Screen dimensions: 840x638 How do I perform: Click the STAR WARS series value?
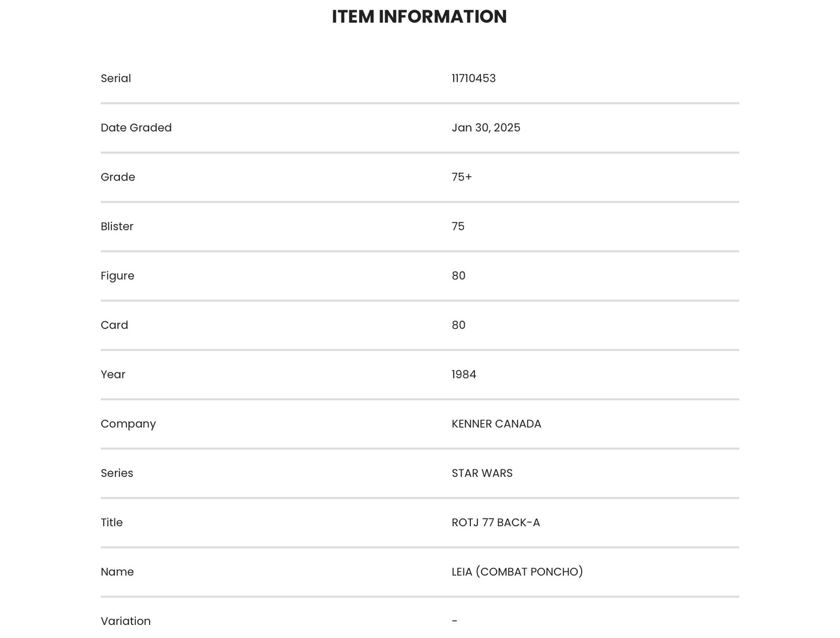(482, 473)
